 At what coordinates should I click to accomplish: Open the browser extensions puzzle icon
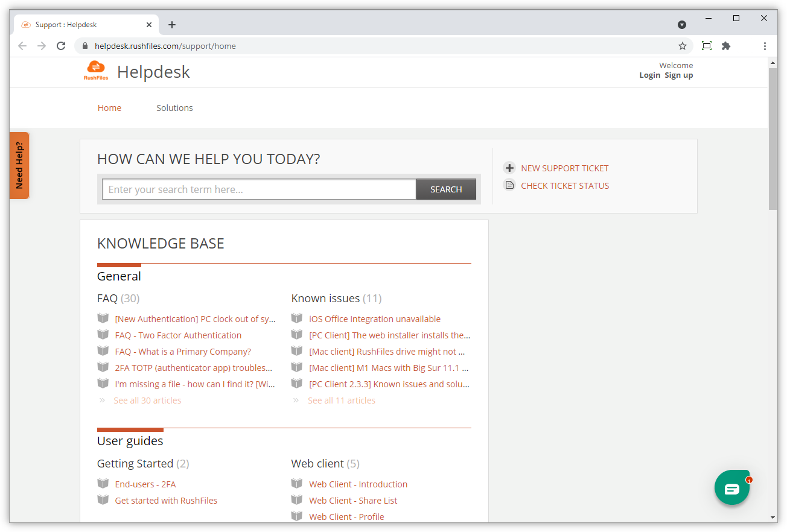(x=726, y=46)
